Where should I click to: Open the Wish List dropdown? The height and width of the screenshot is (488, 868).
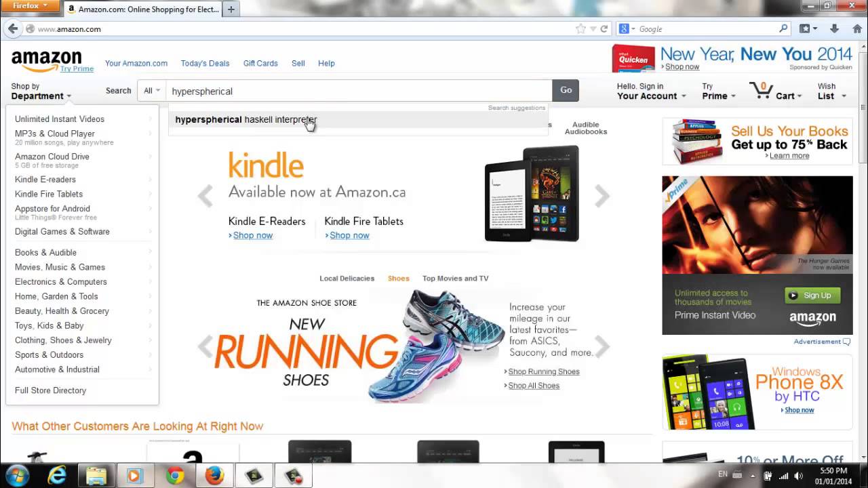pyautogui.click(x=831, y=91)
